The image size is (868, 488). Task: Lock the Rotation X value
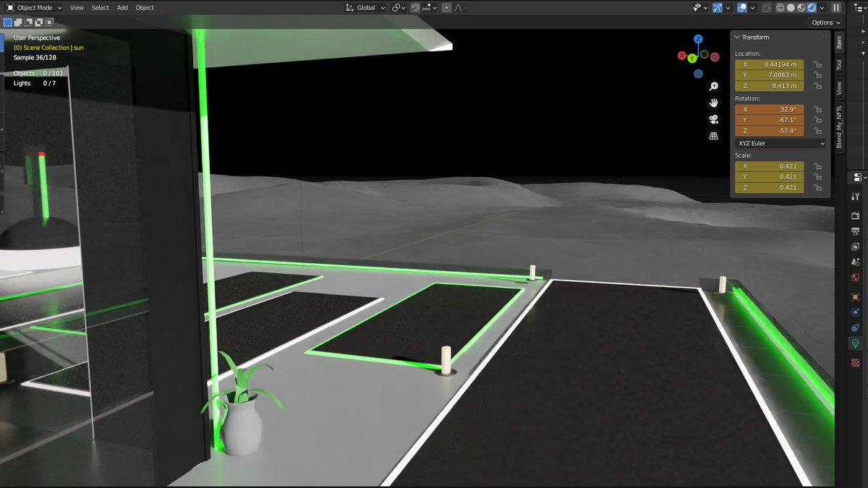[x=817, y=109]
